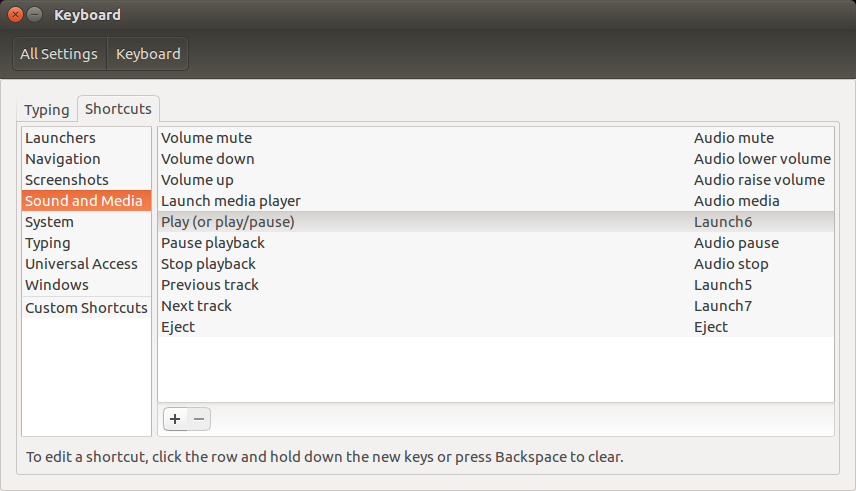Click the Audio pause key binding
This screenshot has height=491, width=856.
point(736,243)
